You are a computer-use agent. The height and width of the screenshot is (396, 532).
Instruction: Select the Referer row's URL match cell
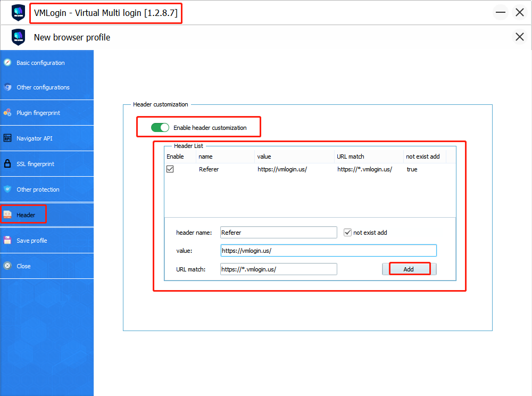[x=364, y=169]
